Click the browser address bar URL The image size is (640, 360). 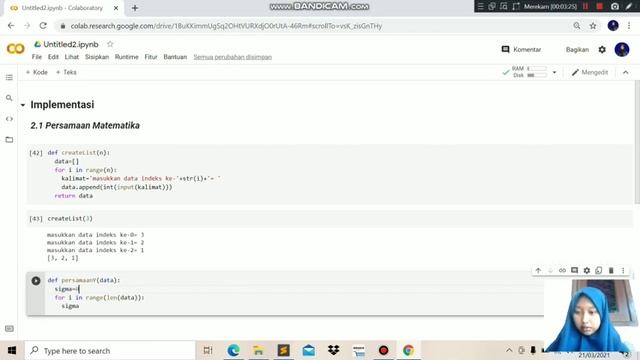click(226, 26)
